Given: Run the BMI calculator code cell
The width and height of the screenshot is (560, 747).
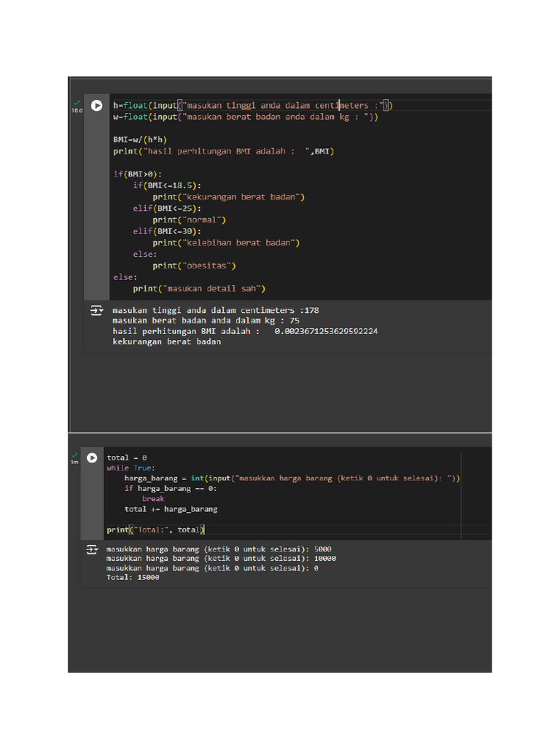Looking at the screenshot, I should [x=96, y=106].
